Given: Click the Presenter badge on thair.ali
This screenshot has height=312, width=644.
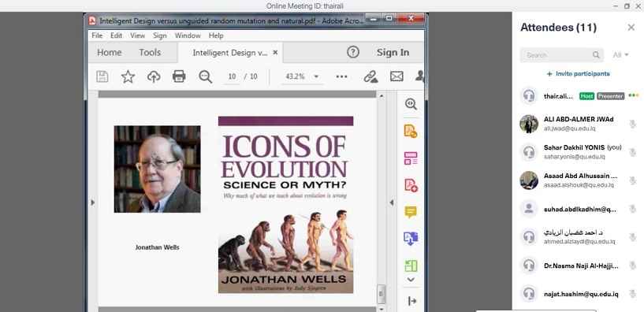Looking at the screenshot, I should point(611,96).
